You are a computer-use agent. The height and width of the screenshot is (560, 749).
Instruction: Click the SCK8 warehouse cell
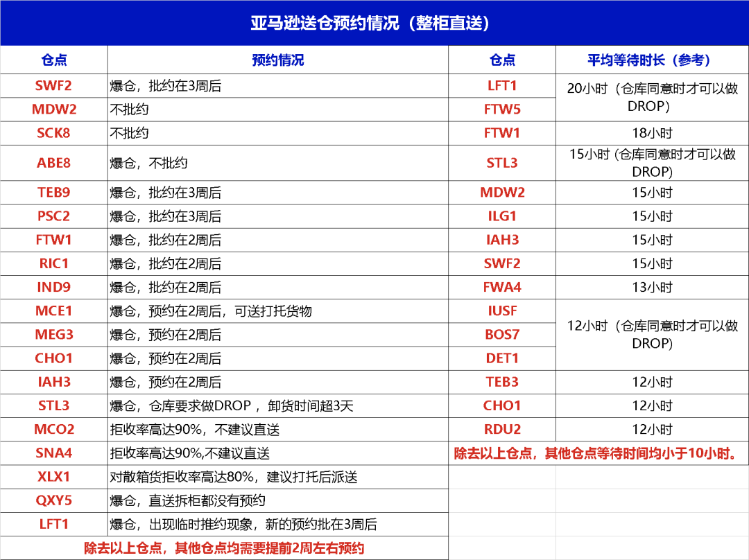53,133
